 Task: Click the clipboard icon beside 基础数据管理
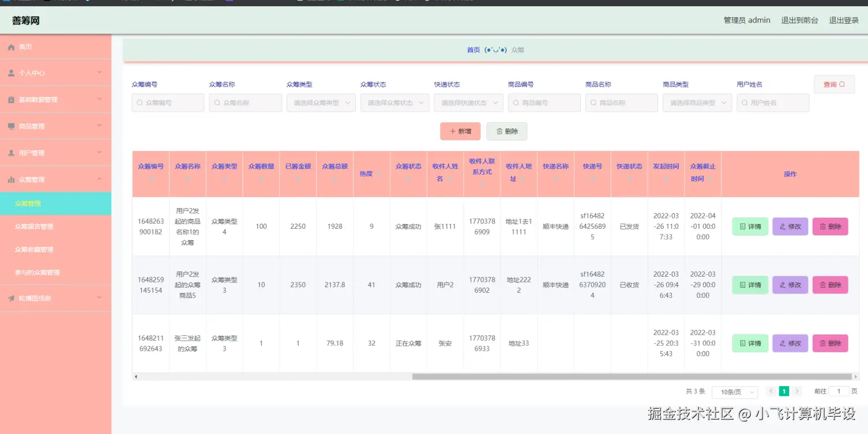11,100
